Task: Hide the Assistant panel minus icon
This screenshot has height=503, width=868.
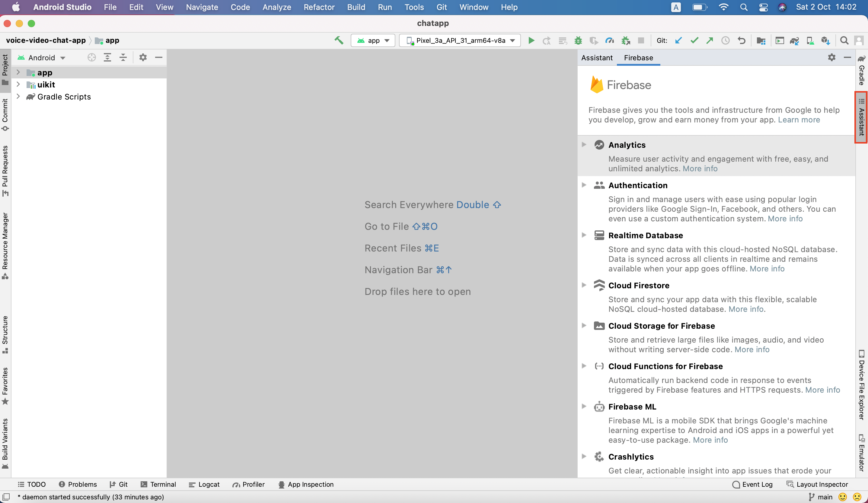Action: (x=847, y=58)
